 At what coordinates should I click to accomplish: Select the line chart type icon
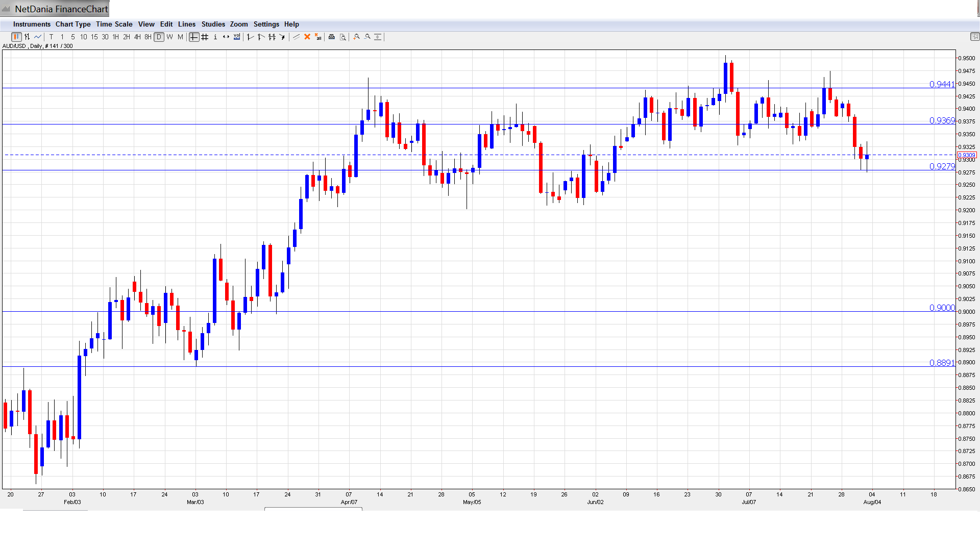38,37
